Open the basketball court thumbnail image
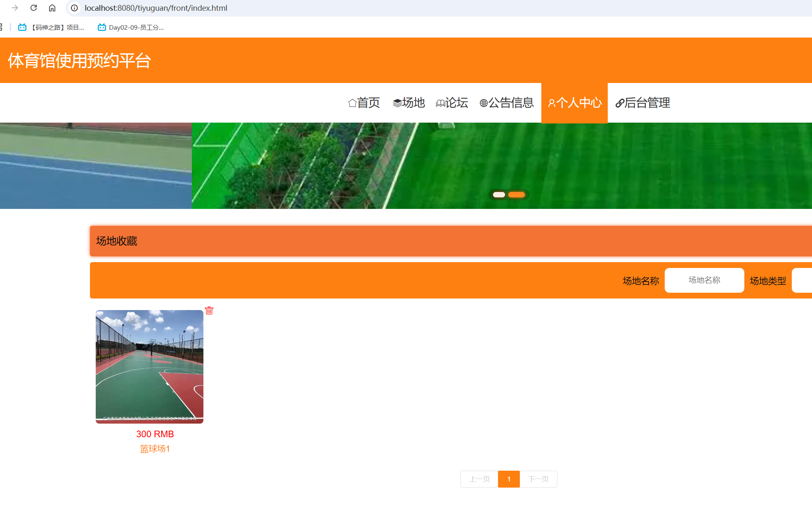This screenshot has height=526, width=812. click(x=149, y=367)
